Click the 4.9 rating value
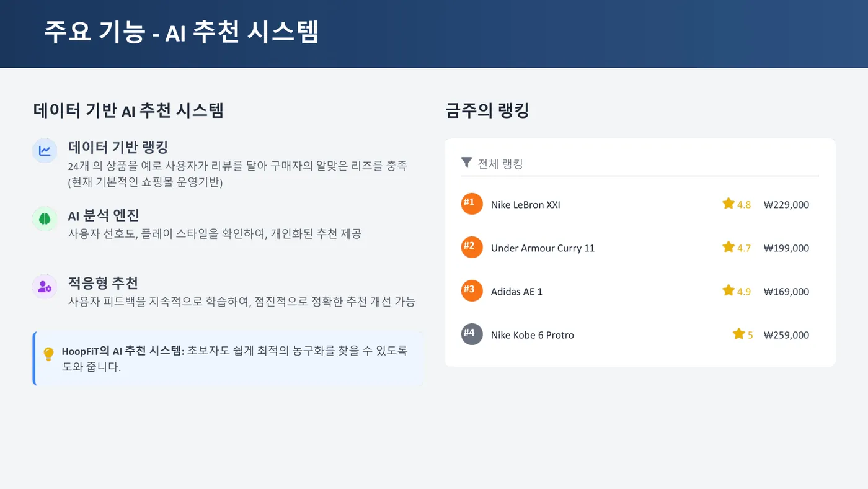This screenshot has width=868, height=489. [x=744, y=292]
